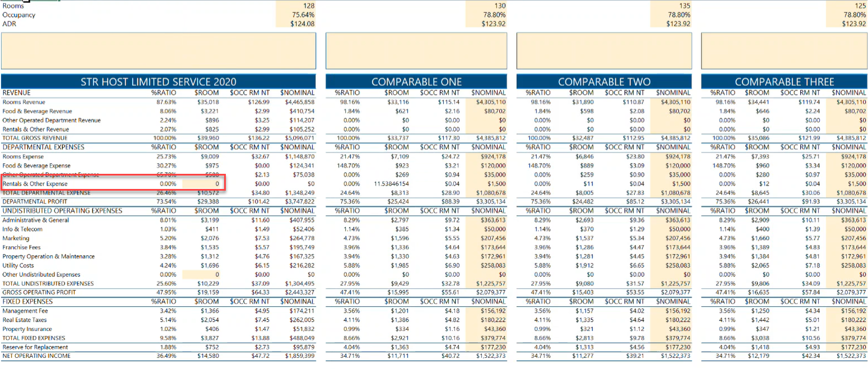Select the Food & Beverage Expense row label
The width and height of the screenshot is (868, 369).
(36, 165)
